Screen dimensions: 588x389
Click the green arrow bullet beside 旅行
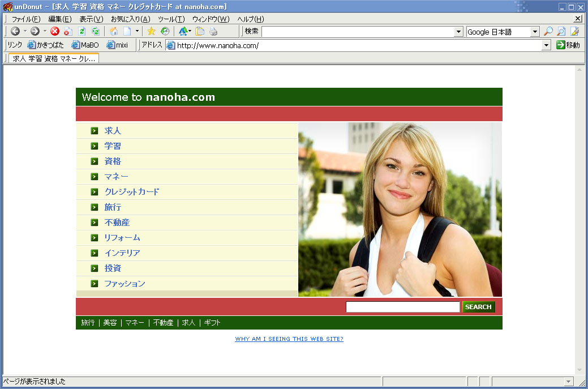94,207
